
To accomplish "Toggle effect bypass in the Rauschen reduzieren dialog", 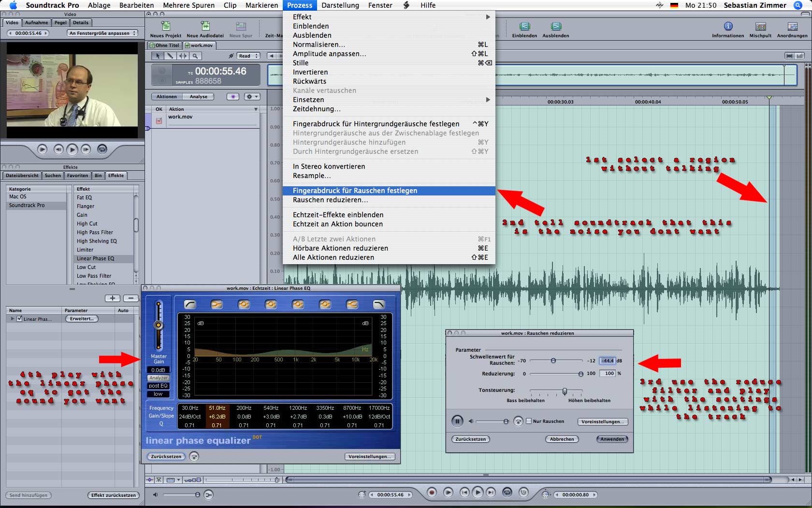I will [x=518, y=421].
